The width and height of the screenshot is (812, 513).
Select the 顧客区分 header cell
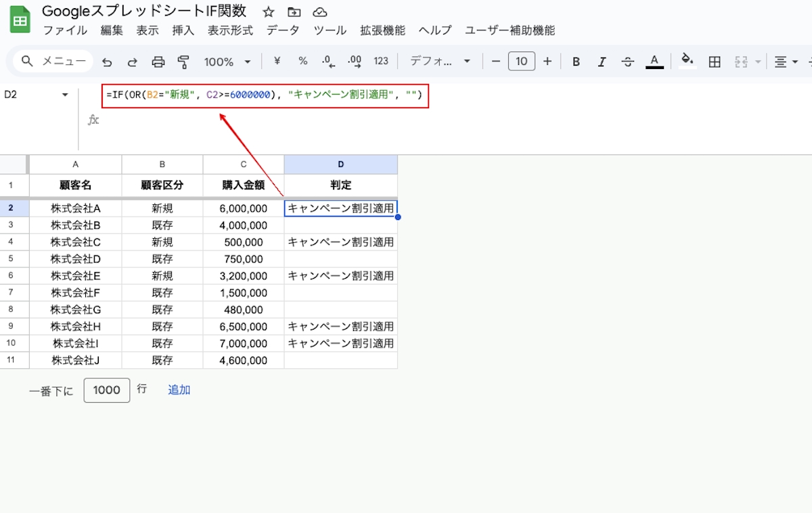pos(162,185)
